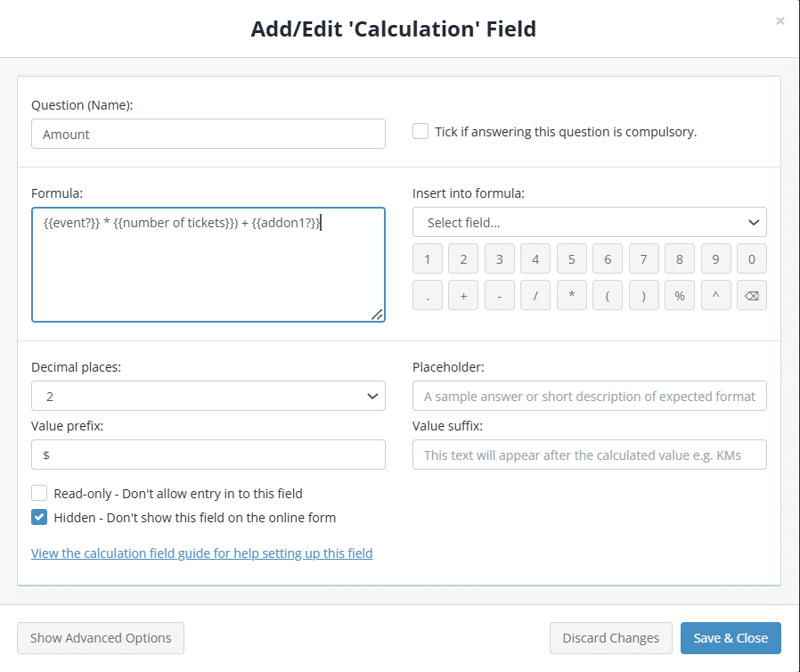Open the calculation field guide link
Viewport: 800px width, 672px height.
coord(201,553)
